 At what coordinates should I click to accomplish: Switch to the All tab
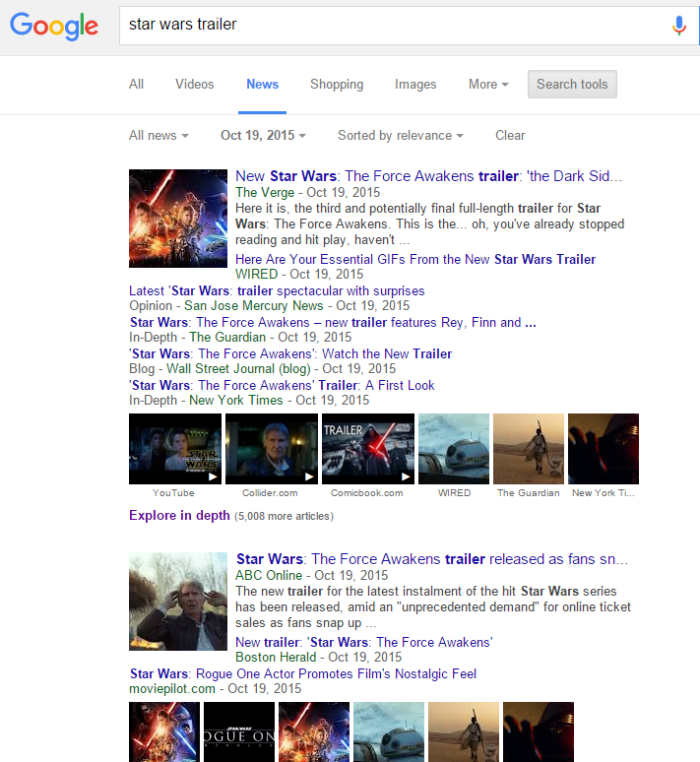pyautogui.click(x=136, y=84)
